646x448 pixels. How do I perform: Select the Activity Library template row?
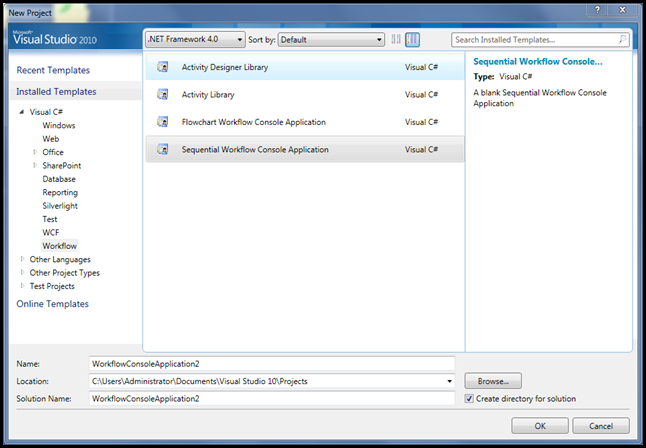(x=305, y=94)
